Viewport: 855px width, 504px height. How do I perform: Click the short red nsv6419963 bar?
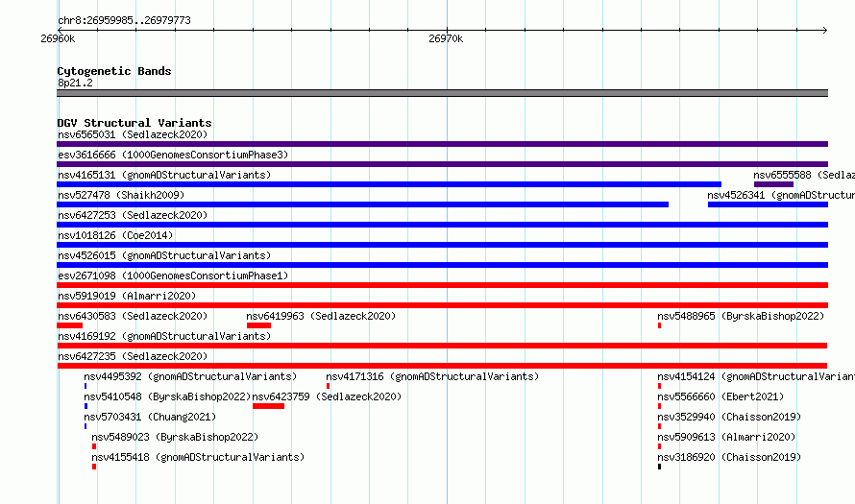[258, 325]
